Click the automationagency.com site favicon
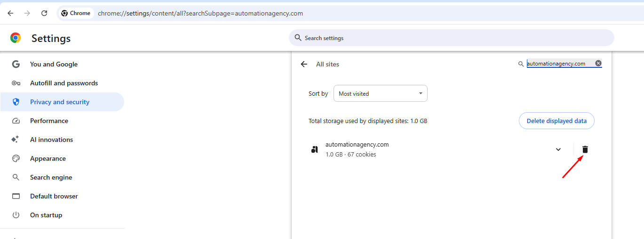Screen dimensions: 644x239 315,149
